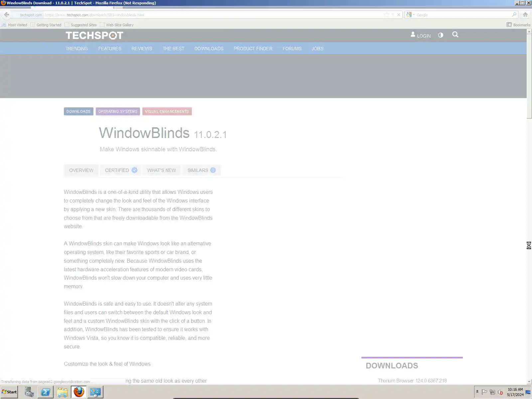Toggle TechSpot dark mode contrast icon

[441, 35]
